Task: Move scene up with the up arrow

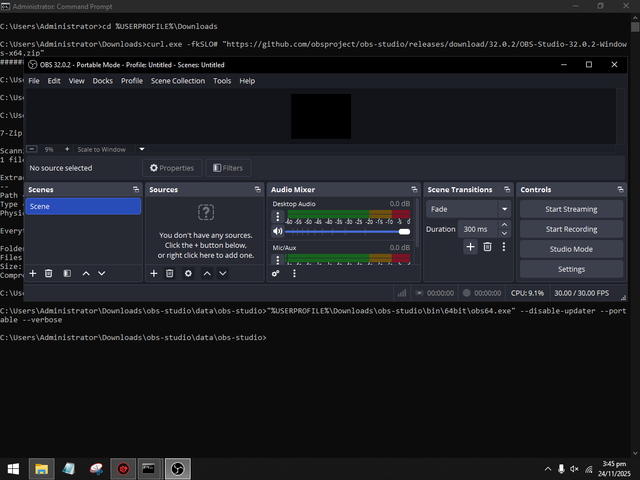Action: click(x=86, y=273)
